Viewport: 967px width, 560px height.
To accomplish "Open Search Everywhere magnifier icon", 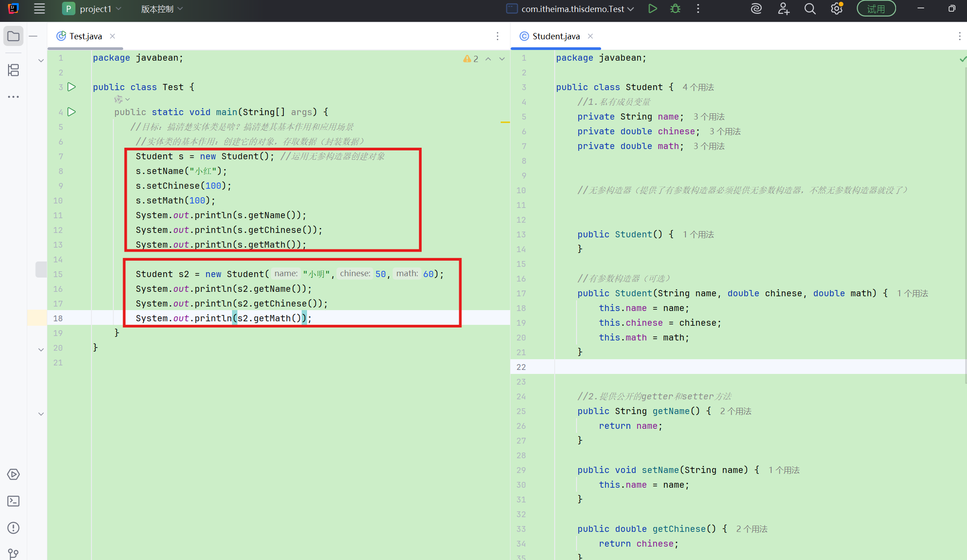I will [x=810, y=9].
